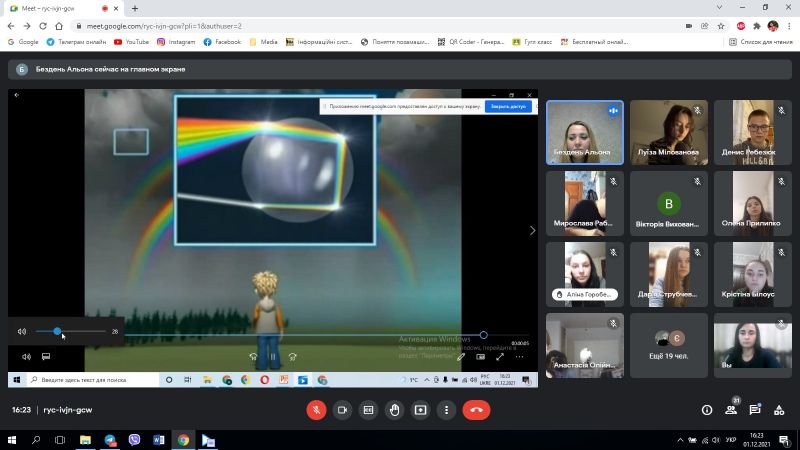800x450 pixels.
Task: Open Media bookmarks folder
Action: 263,42
